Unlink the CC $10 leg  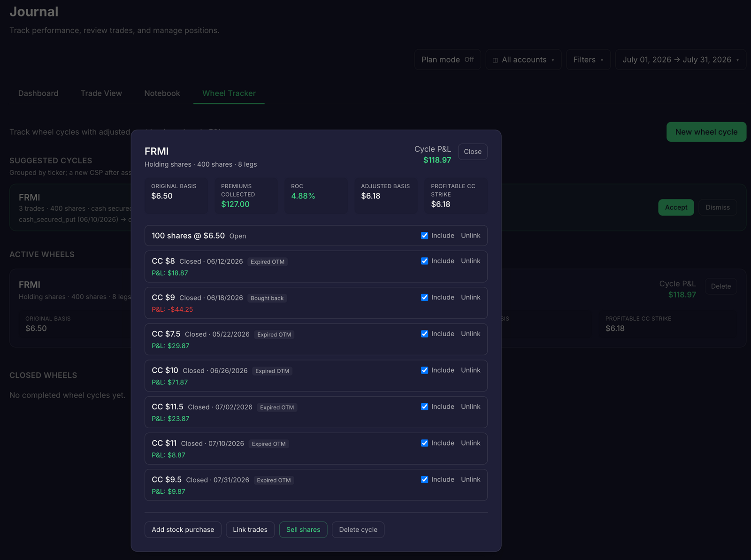471,370
